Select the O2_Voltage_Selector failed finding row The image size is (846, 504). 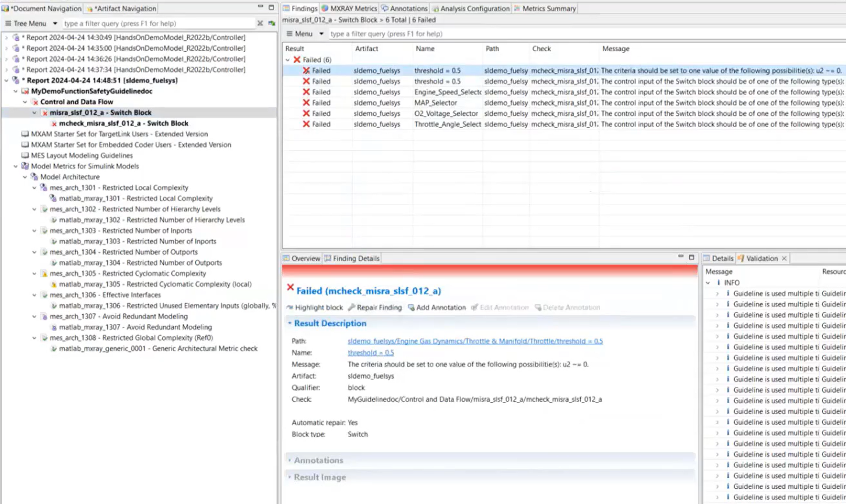[x=564, y=114]
